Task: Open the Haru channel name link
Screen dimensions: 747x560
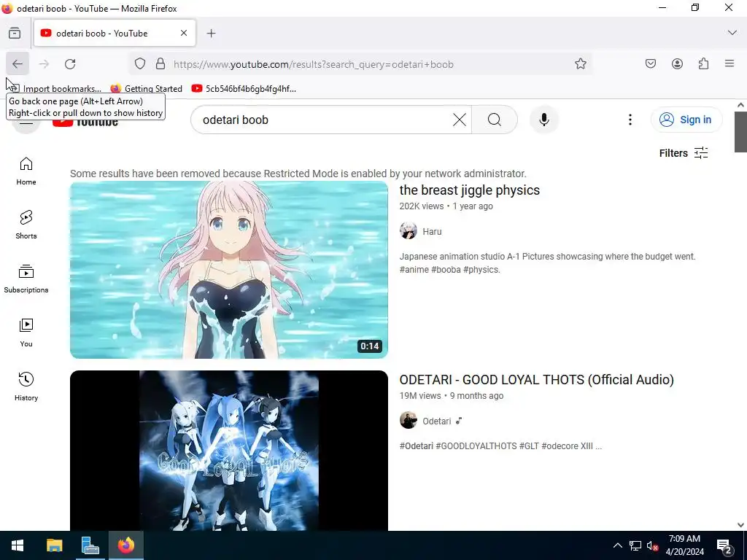Action: 432,231
